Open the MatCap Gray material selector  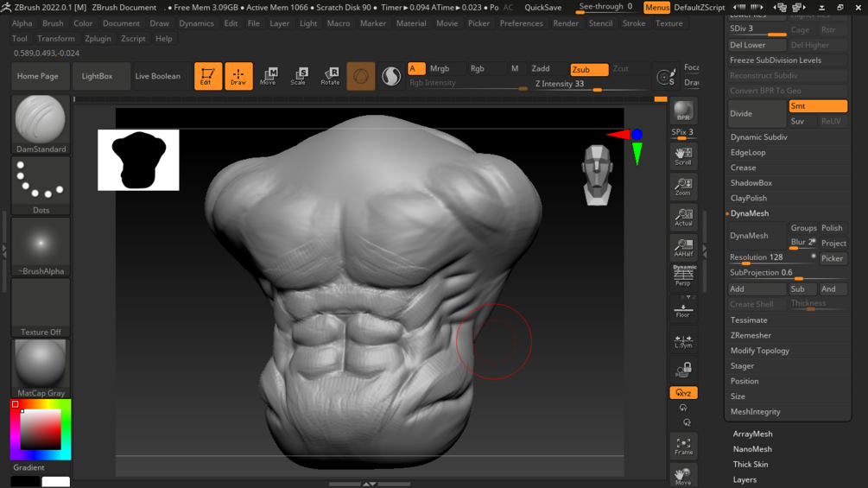click(x=41, y=369)
